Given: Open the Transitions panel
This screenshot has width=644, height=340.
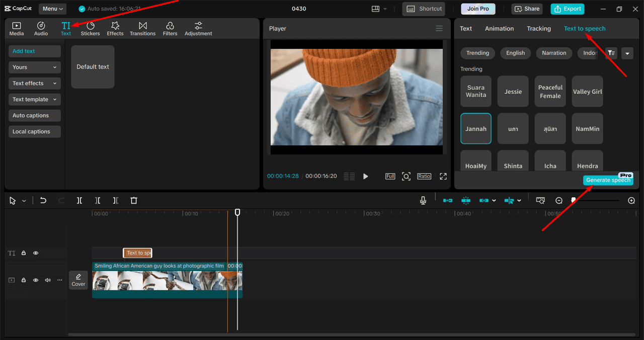Looking at the screenshot, I should point(142,29).
